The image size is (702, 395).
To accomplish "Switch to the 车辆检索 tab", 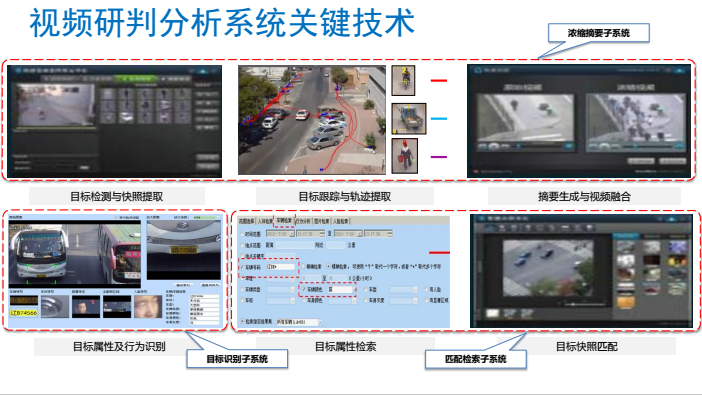I will (284, 220).
